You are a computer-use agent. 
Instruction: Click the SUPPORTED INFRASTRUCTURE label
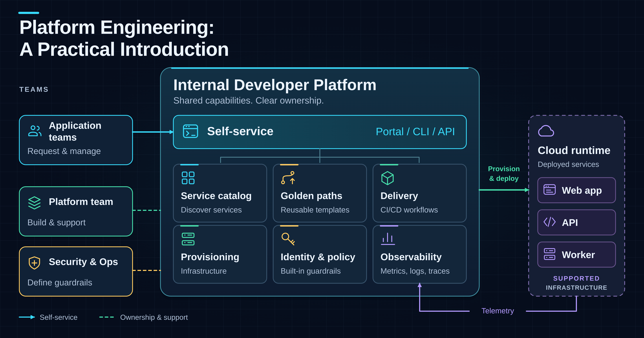point(576,283)
